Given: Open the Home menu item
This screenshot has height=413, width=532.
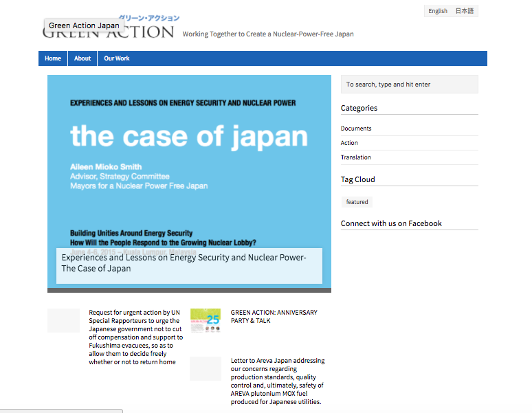Looking at the screenshot, I should [x=53, y=58].
